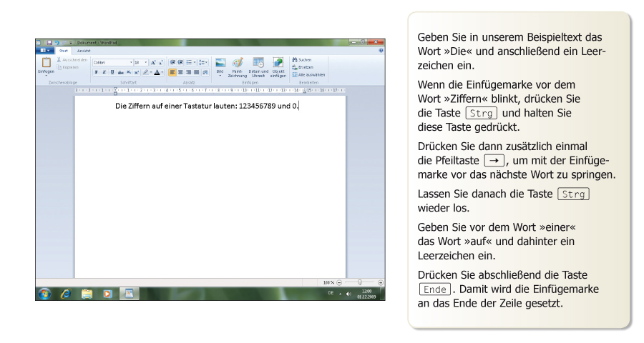Toggle bold formatting
This screenshot has width=644, height=343.
[96, 72]
